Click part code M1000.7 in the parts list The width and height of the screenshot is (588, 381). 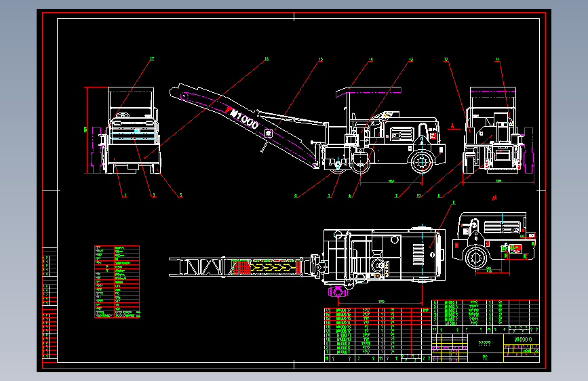pyautogui.click(x=343, y=352)
